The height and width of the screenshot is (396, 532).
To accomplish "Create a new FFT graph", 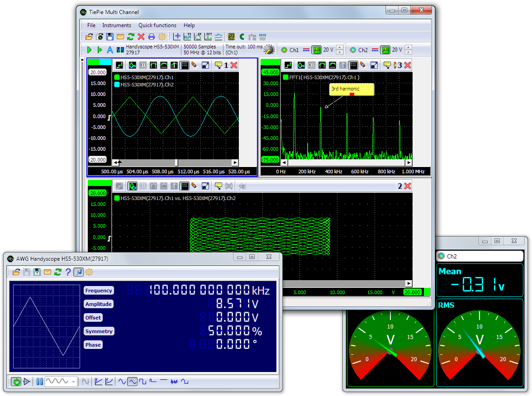I will (x=209, y=37).
